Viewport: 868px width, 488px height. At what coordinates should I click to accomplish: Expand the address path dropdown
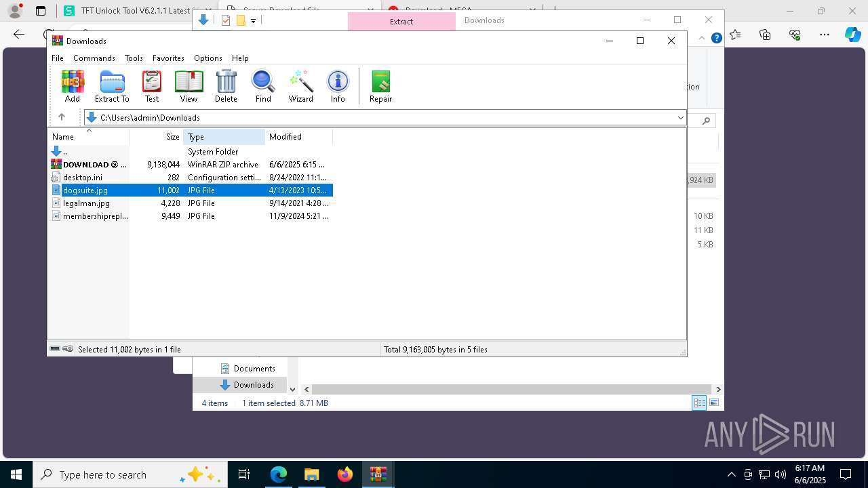680,118
